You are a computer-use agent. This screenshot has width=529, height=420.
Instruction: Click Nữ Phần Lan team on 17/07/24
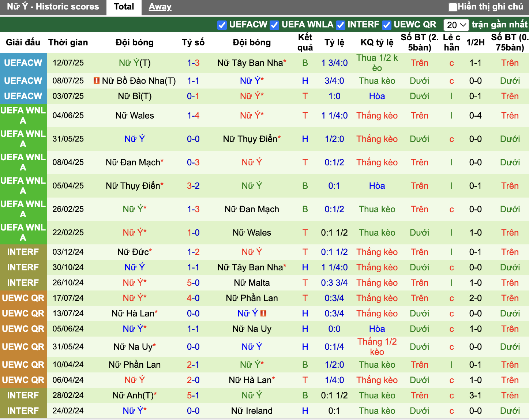coord(252,298)
